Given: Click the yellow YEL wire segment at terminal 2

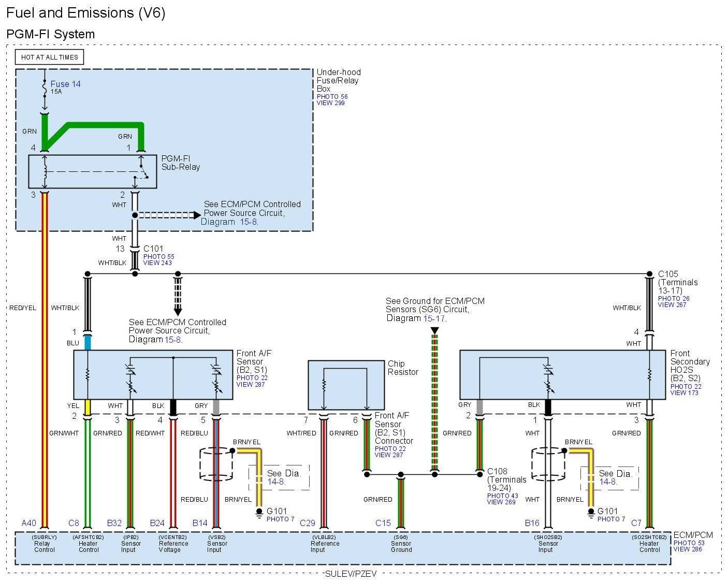Looking at the screenshot, I should tap(88, 406).
